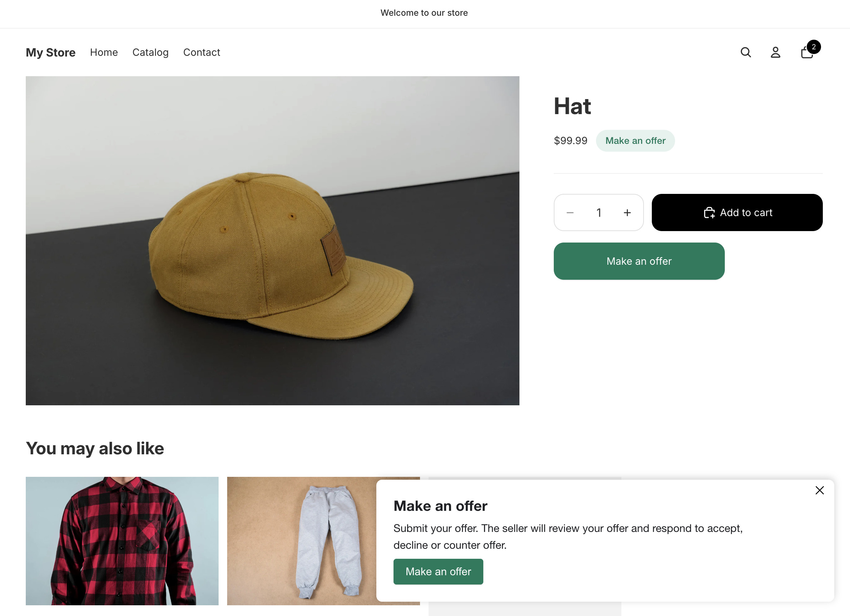Open the search icon in header
This screenshot has height=616, width=850.
[x=746, y=53]
